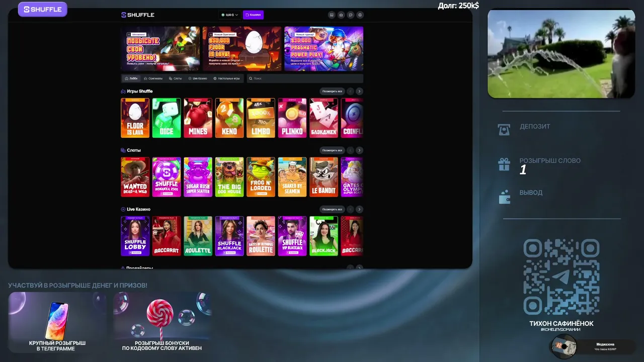Click next arrow in Слоты row
The height and width of the screenshot is (362, 644).
[x=359, y=150]
